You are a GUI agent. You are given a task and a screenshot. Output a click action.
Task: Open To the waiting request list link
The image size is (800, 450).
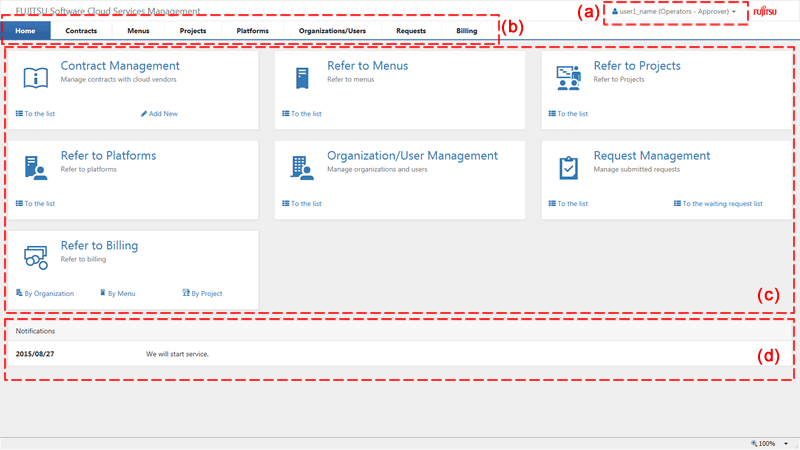718,204
